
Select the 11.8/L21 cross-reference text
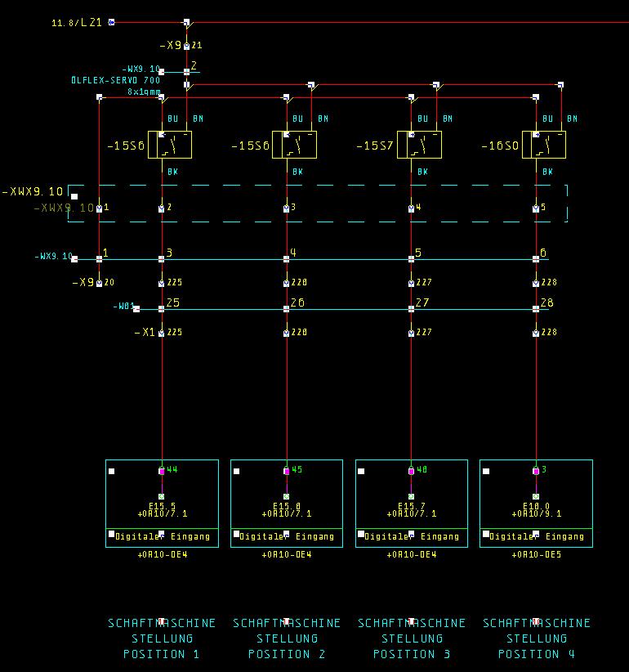[x=77, y=23]
